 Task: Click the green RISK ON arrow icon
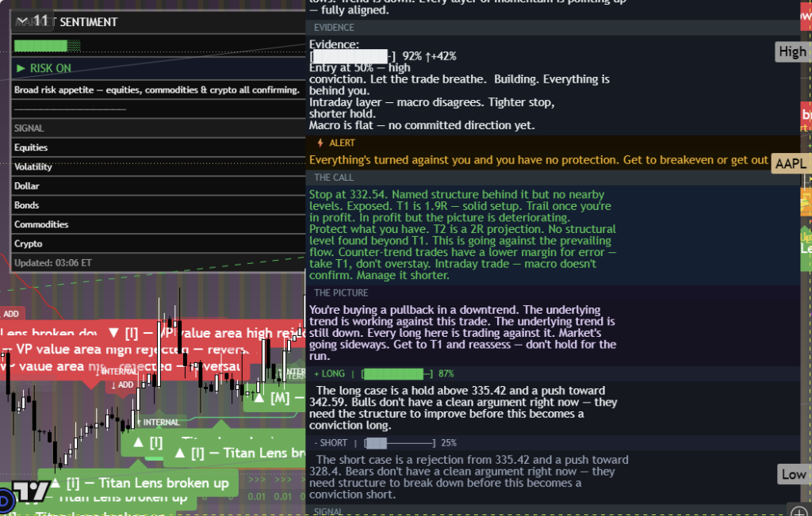pos(21,68)
